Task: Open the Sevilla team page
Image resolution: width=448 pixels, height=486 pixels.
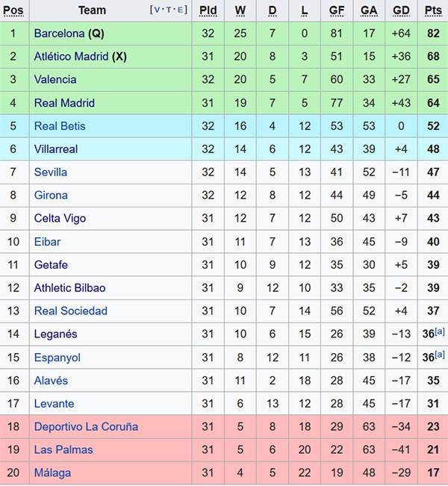Action: point(51,172)
